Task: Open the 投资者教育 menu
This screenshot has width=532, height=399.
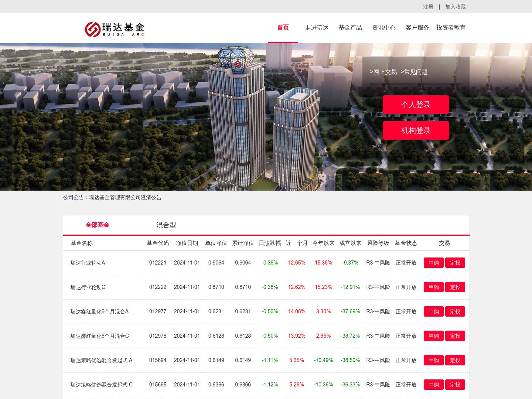Action: [451, 28]
